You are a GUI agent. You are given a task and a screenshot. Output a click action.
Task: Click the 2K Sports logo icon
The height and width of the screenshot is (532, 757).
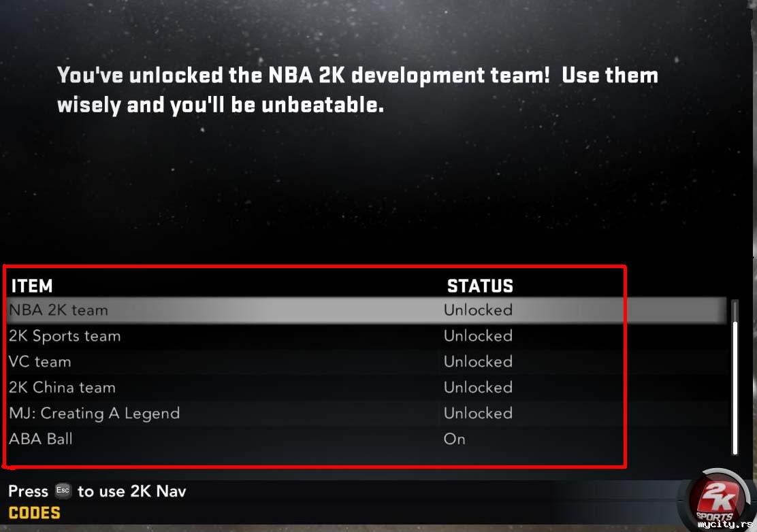[x=717, y=499]
